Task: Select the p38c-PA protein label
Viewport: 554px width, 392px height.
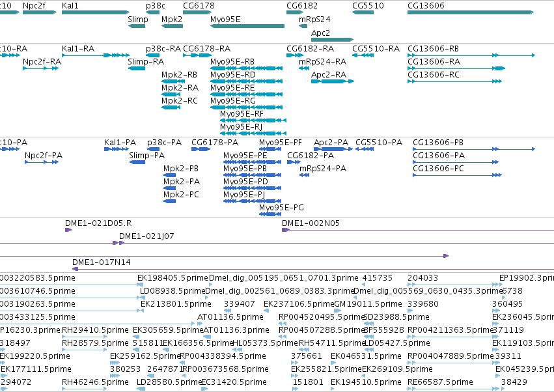Action: click(x=164, y=143)
